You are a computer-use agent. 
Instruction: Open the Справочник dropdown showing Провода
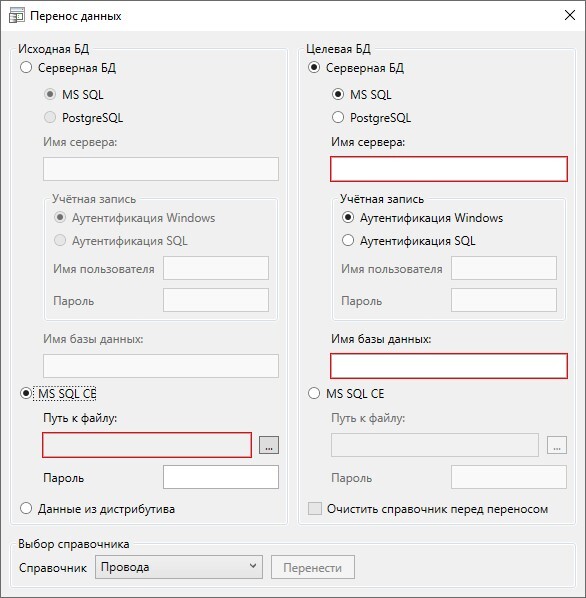click(178, 567)
